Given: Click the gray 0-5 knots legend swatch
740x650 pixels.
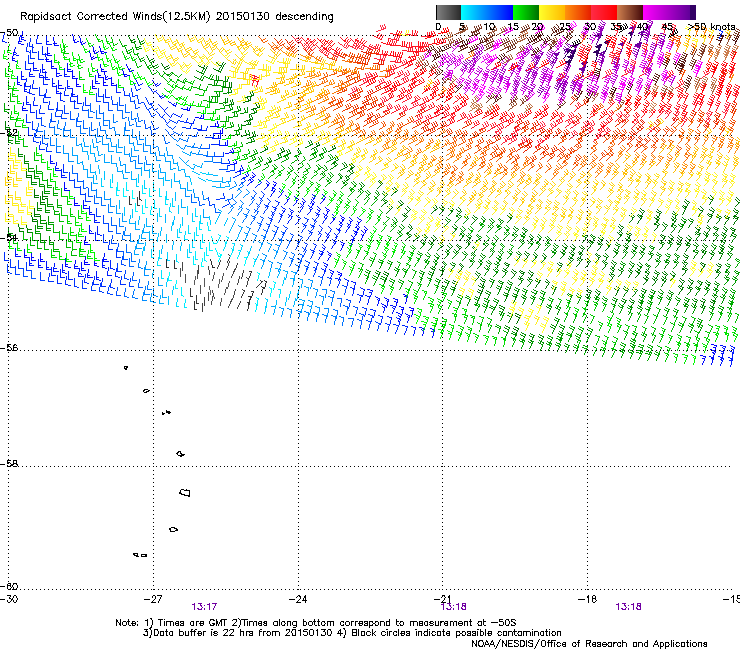Looking at the screenshot, I should pyautogui.click(x=448, y=12).
